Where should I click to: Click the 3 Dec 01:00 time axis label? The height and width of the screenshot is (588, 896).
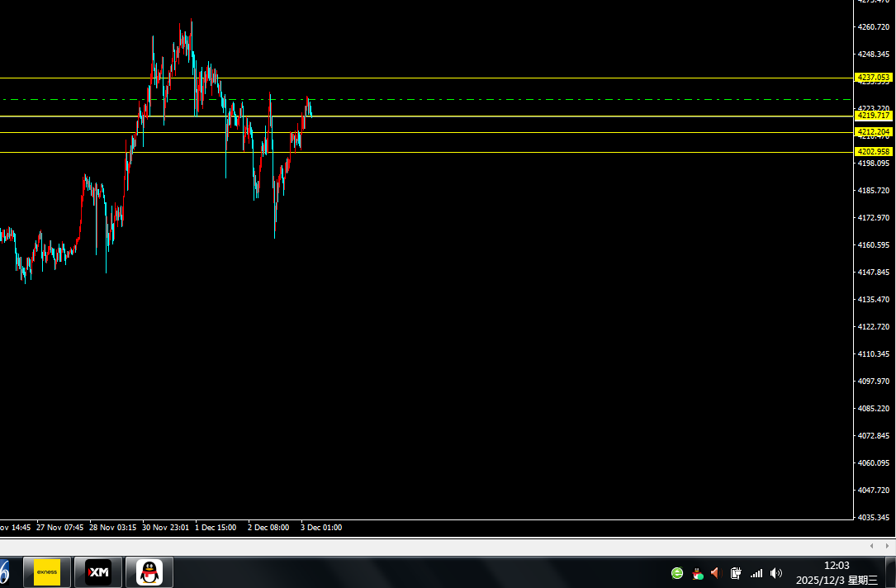(x=321, y=527)
